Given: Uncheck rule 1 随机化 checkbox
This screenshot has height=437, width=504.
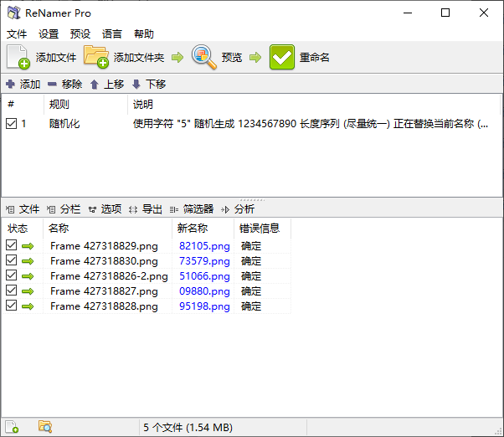Looking at the screenshot, I should (x=11, y=124).
